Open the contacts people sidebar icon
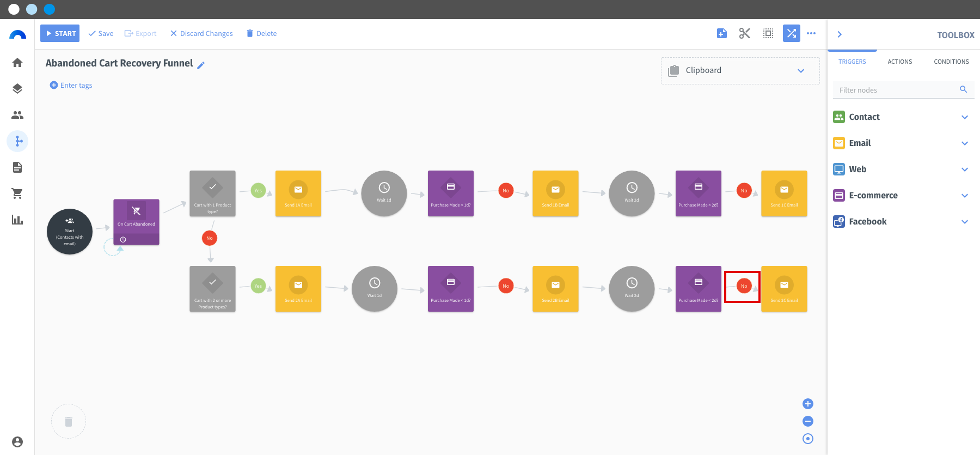This screenshot has height=455, width=980. (17, 115)
